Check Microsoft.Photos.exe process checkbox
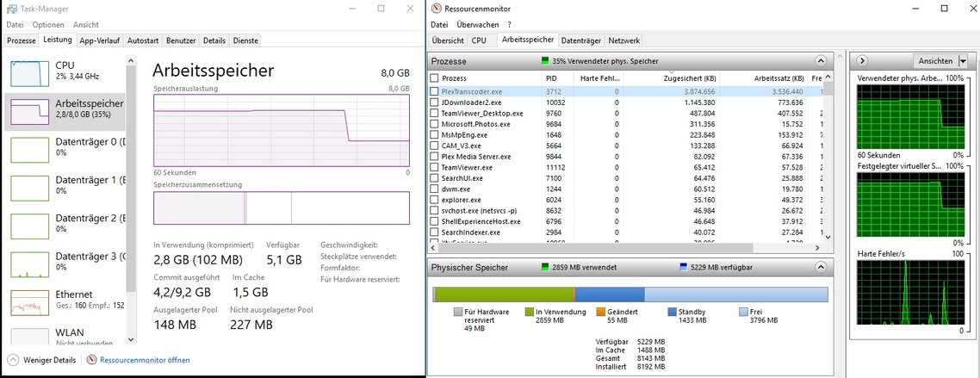The width and height of the screenshot is (980, 378). click(434, 124)
